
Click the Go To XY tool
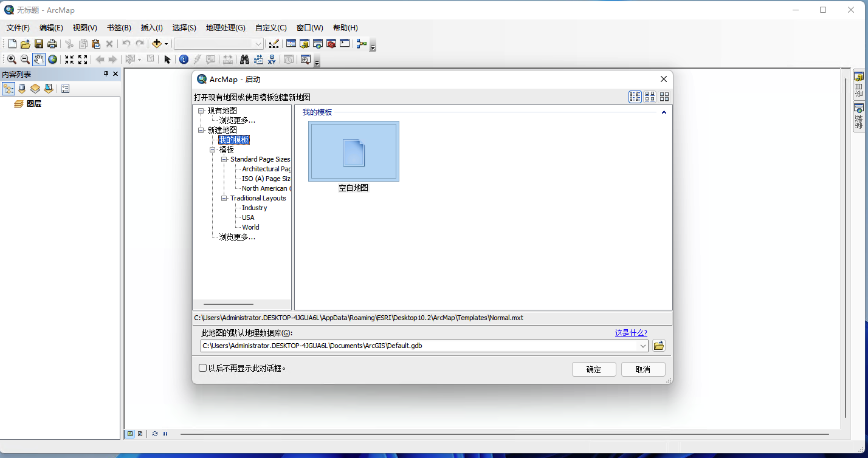[x=271, y=59]
